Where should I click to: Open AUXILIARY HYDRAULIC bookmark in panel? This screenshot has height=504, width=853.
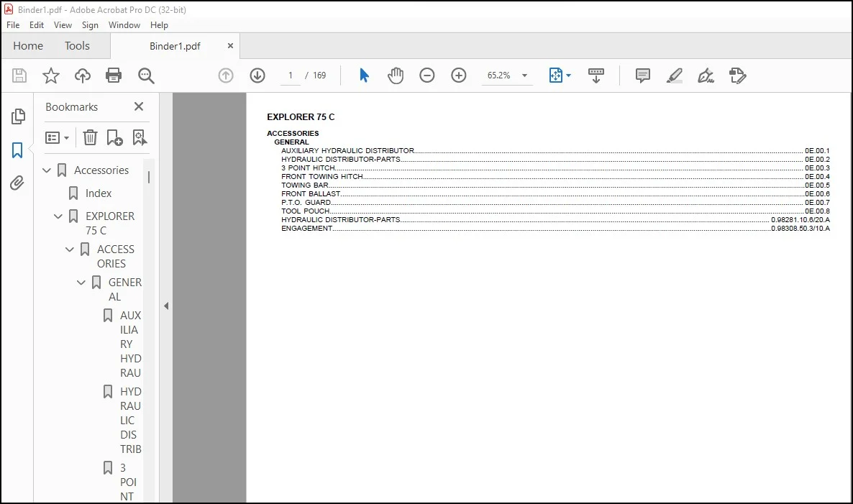click(131, 344)
